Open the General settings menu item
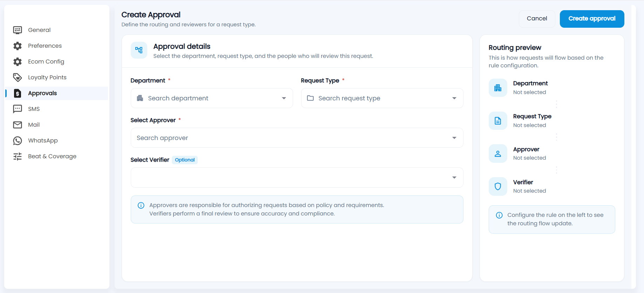This screenshot has width=644, height=293. 57,30
